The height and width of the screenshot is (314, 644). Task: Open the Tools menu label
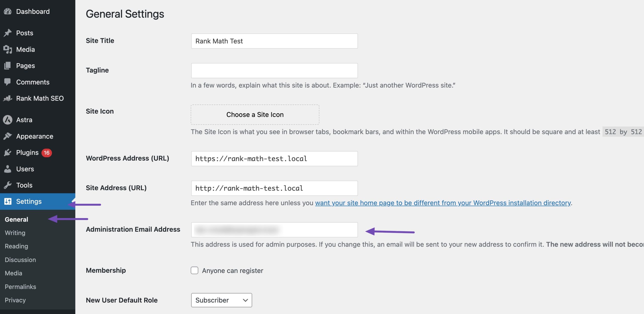pos(24,185)
